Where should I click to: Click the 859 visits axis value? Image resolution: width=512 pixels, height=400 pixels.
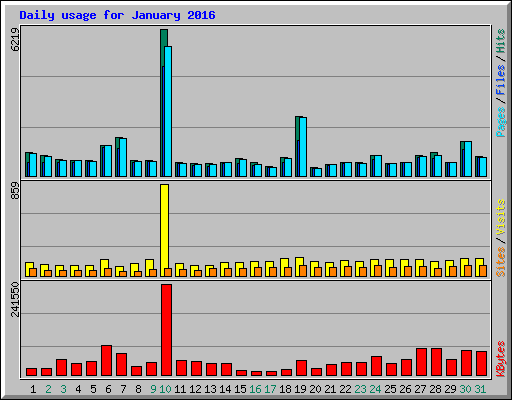coord(15,191)
